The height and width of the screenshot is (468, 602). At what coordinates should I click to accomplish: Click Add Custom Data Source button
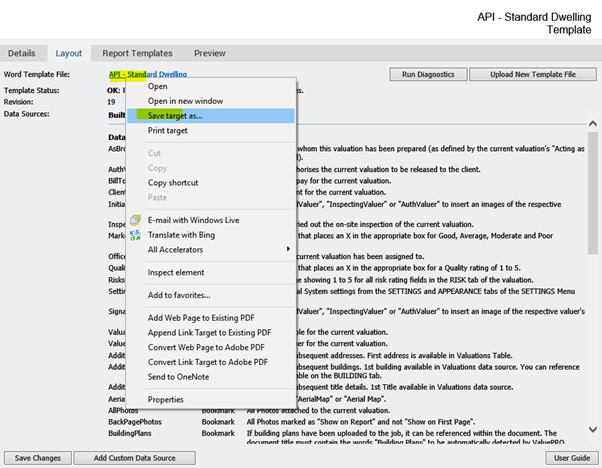point(134,458)
